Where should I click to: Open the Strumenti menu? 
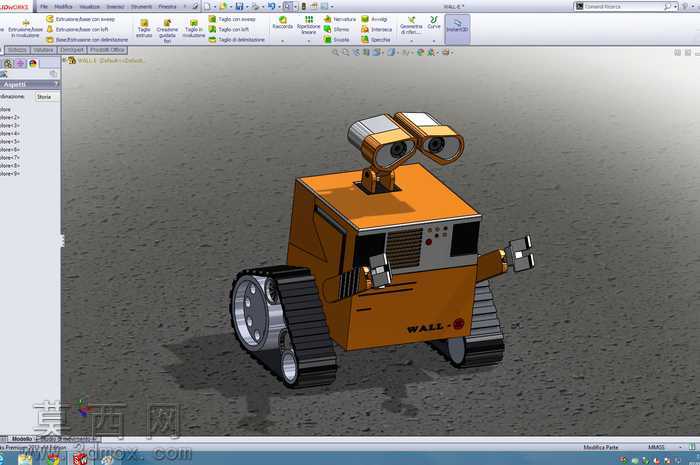pos(141,7)
